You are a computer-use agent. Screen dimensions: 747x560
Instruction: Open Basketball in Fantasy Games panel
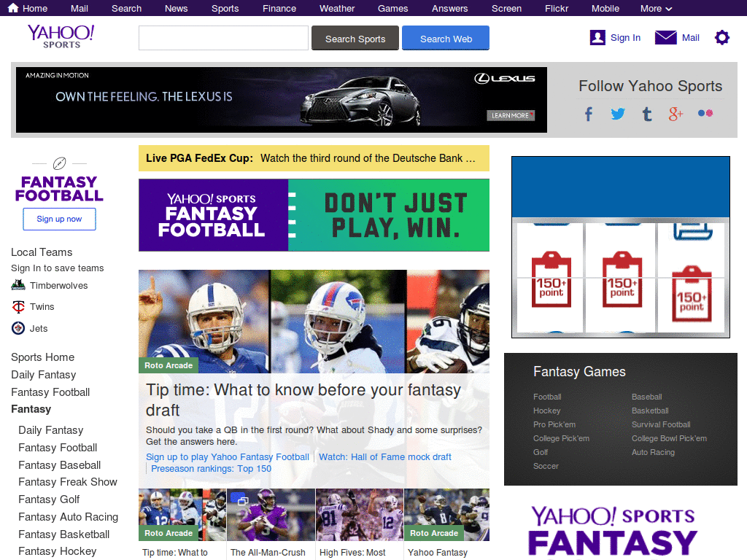(x=650, y=411)
